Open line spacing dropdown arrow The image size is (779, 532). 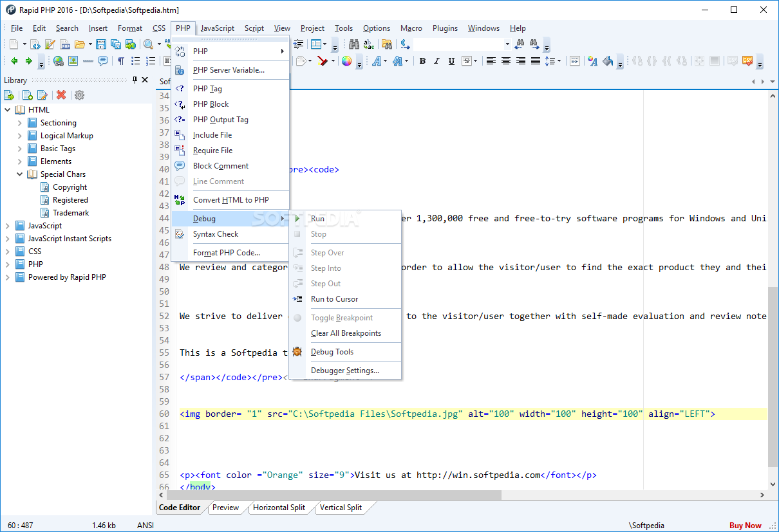click(559, 61)
